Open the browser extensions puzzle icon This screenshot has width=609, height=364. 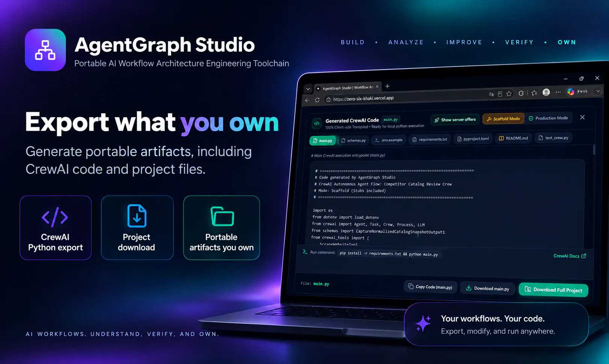pos(521,93)
